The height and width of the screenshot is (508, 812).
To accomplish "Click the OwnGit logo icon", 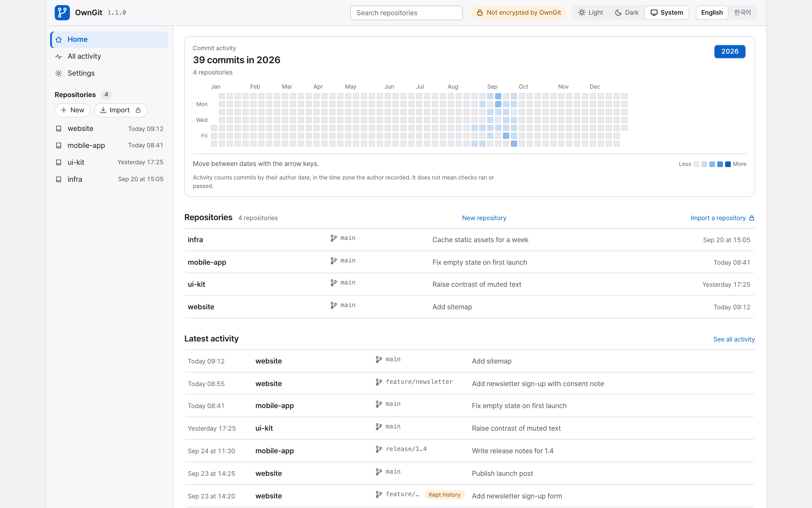I will coord(62,12).
